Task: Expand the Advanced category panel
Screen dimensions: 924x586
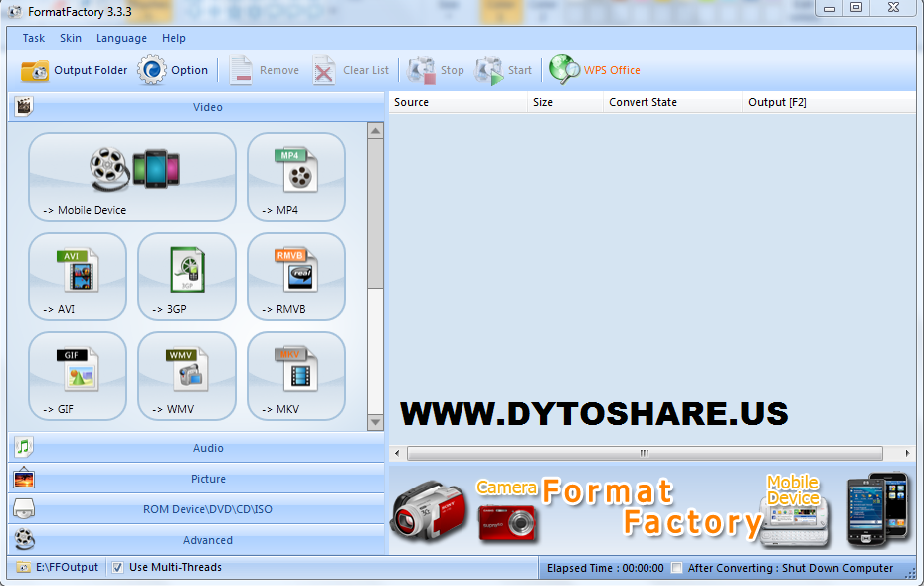Action: 196,540
